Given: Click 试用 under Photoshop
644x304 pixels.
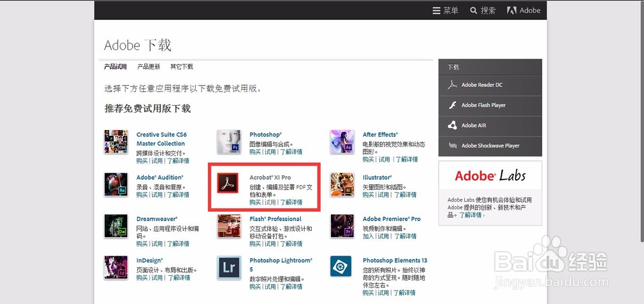Looking at the screenshot, I should tap(270, 152).
